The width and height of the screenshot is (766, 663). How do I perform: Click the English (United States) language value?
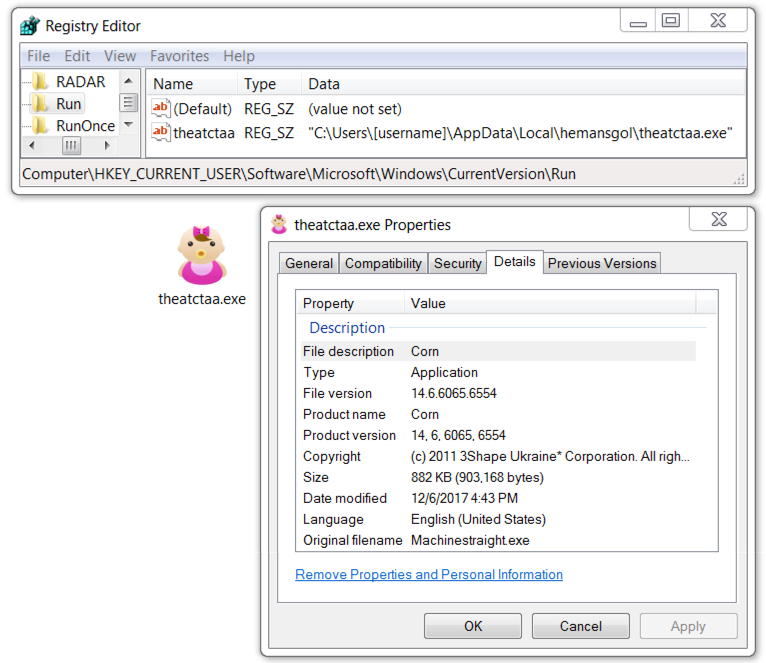click(x=478, y=519)
